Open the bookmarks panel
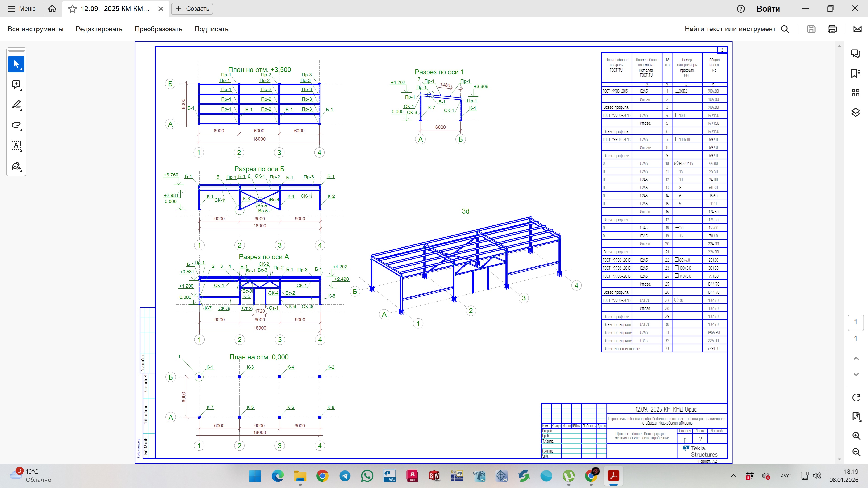The height and width of the screenshot is (488, 868). [x=856, y=73]
